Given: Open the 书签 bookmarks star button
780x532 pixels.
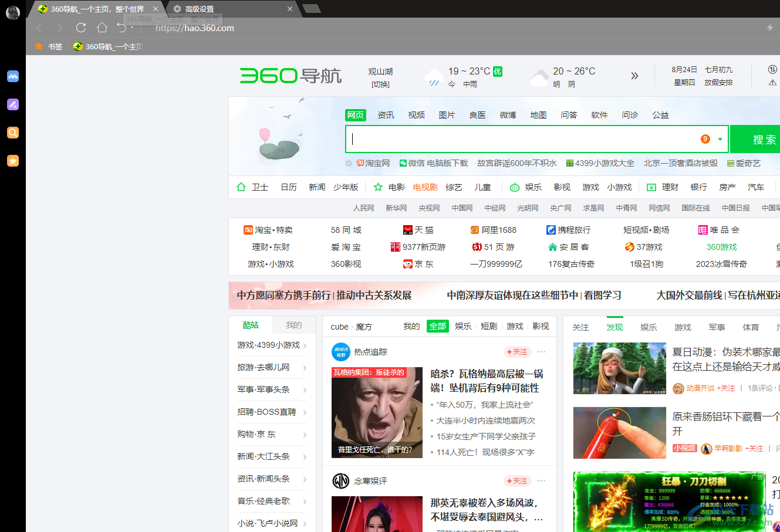Looking at the screenshot, I should (49, 46).
